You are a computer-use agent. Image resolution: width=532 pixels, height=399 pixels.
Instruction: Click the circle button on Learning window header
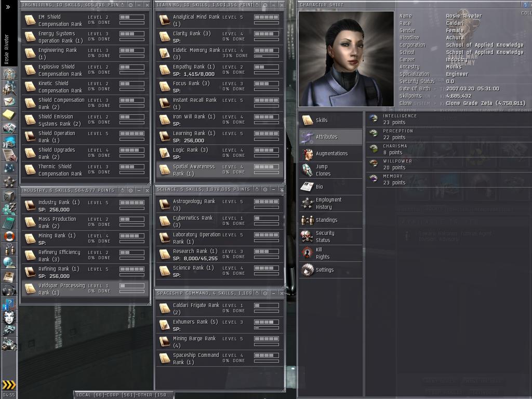pos(265,5)
